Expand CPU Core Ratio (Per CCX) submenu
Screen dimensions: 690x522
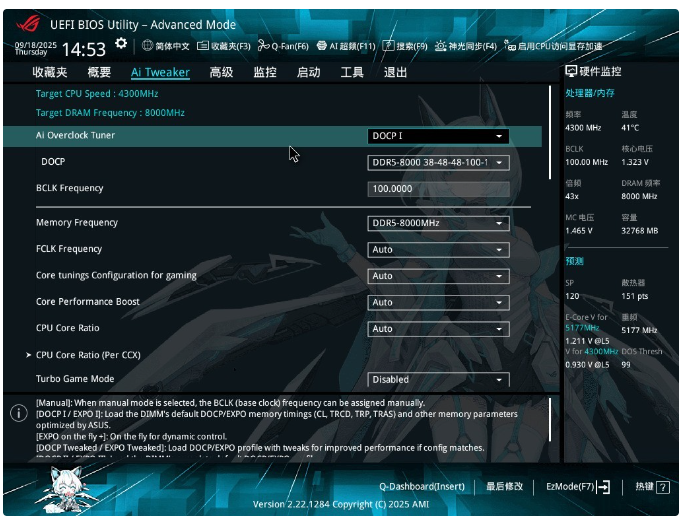pyautogui.click(x=88, y=355)
